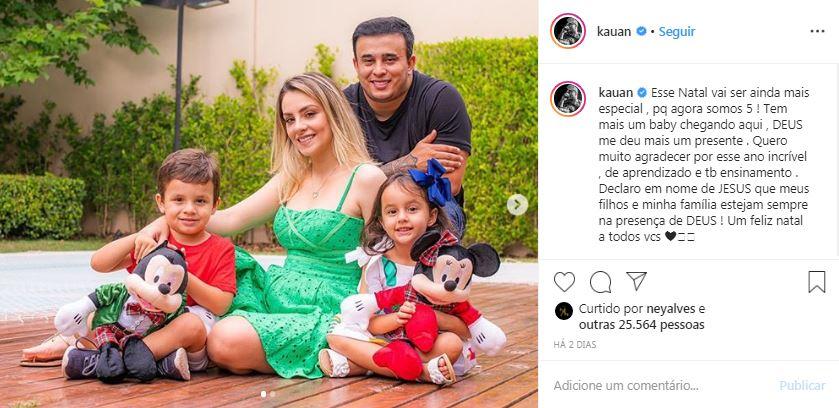Go to next photo with arrow
Image resolution: width=839 pixels, height=408 pixels.
[x=517, y=204]
